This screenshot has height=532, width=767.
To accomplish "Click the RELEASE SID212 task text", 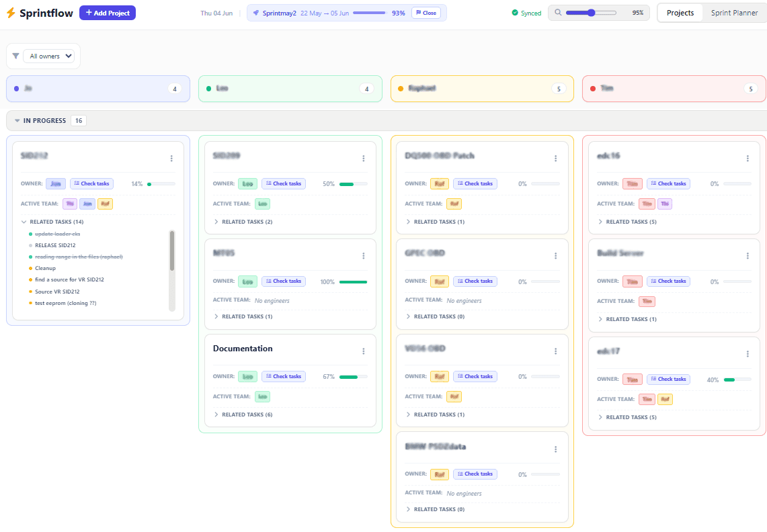I will pyautogui.click(x=55, y=245).
